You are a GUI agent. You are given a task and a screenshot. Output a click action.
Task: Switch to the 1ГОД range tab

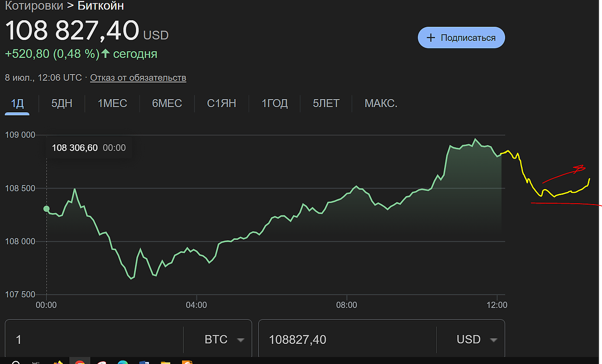pyautogui.click(x=275, y=103)
